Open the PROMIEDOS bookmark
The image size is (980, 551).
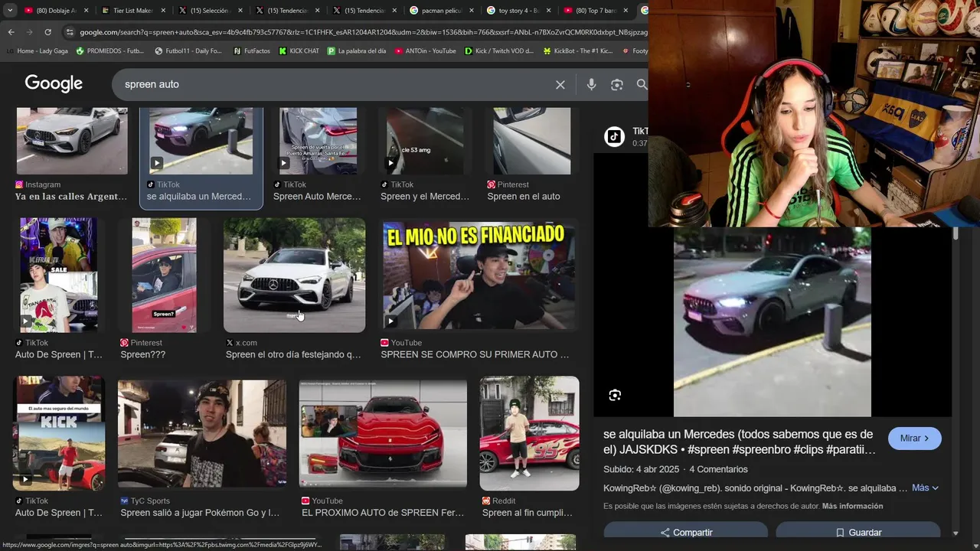109,51
